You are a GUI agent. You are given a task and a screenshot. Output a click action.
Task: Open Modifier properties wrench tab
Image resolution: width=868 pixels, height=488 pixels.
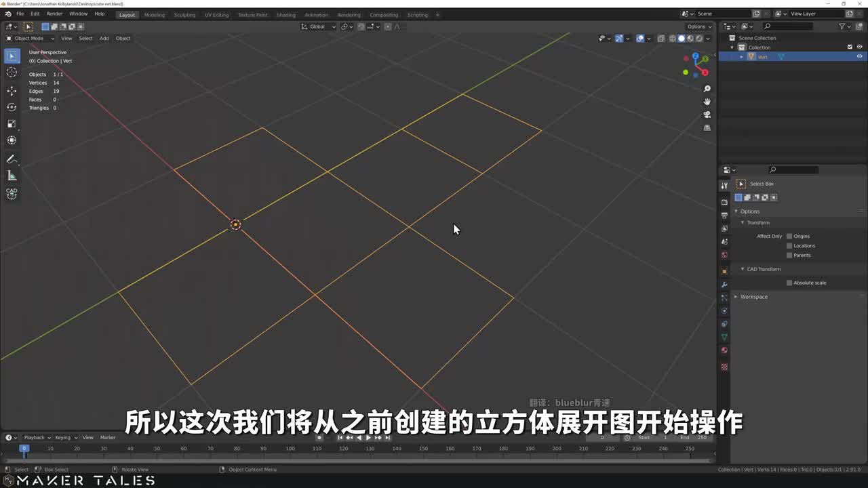click(724, 285)
